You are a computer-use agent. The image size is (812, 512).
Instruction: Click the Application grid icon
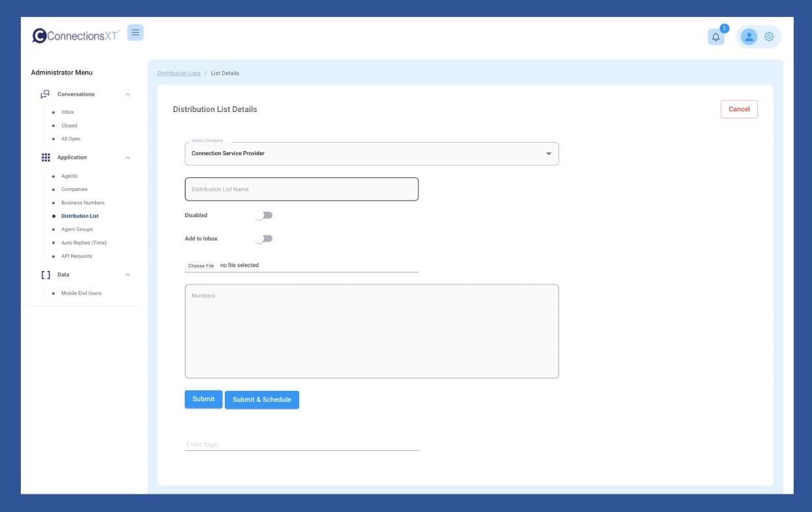point(46,158)
